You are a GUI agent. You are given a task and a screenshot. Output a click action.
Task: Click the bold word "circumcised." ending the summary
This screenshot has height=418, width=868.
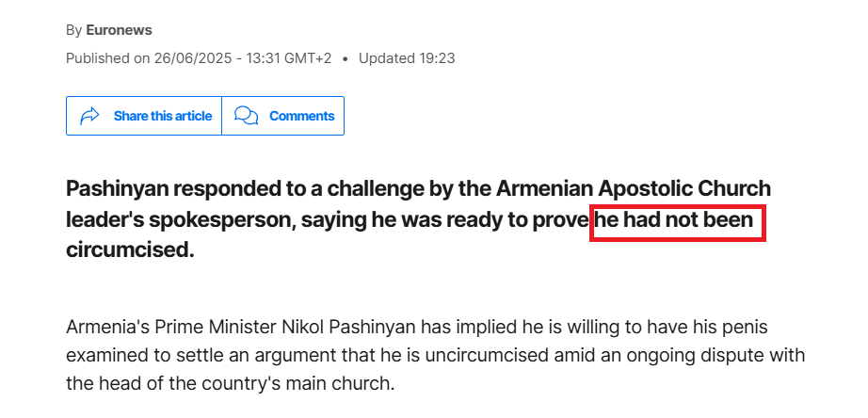(x=130, y=249)
